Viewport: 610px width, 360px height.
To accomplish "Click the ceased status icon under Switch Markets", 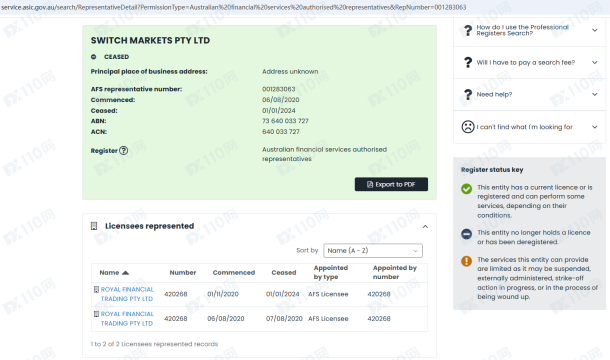I will point(93,57).
